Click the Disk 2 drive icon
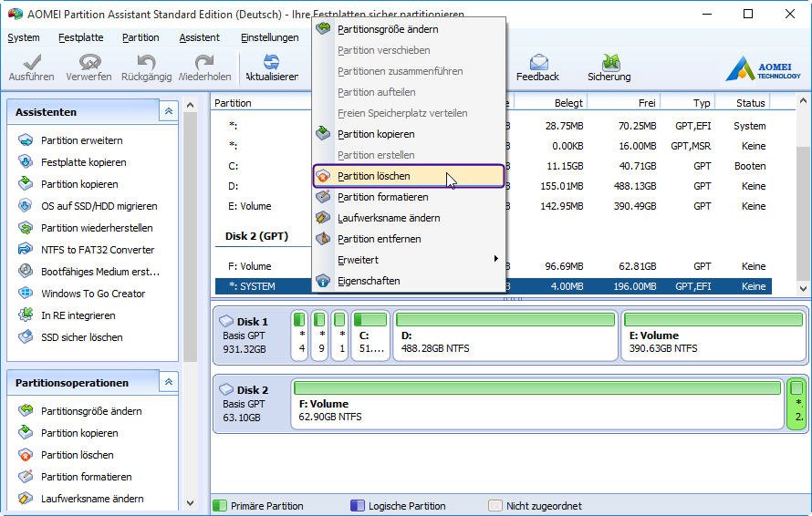Image resolution: width=812 pixels, height=516 pixels. click(226, 389)
